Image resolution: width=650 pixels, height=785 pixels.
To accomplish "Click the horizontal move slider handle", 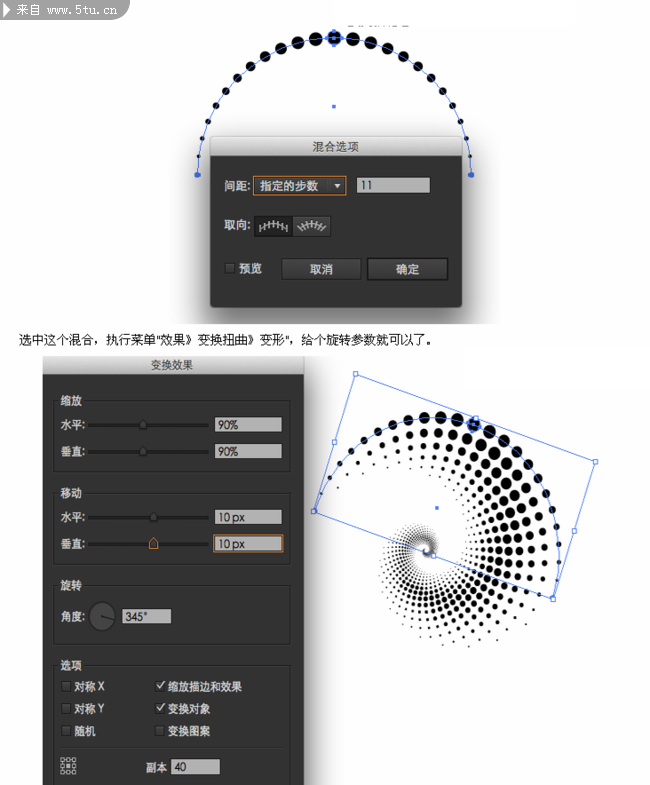I will click(x=154, y=517).
